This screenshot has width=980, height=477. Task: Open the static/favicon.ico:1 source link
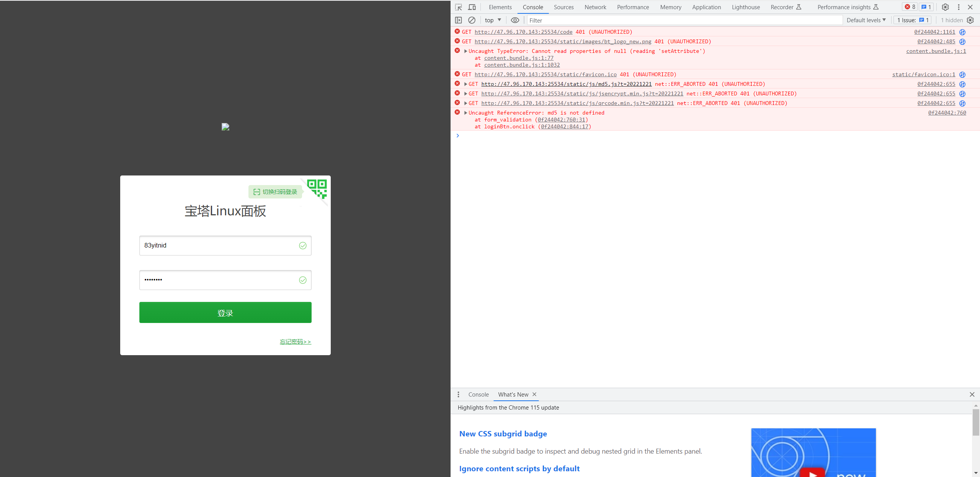(x=923, y=74)
